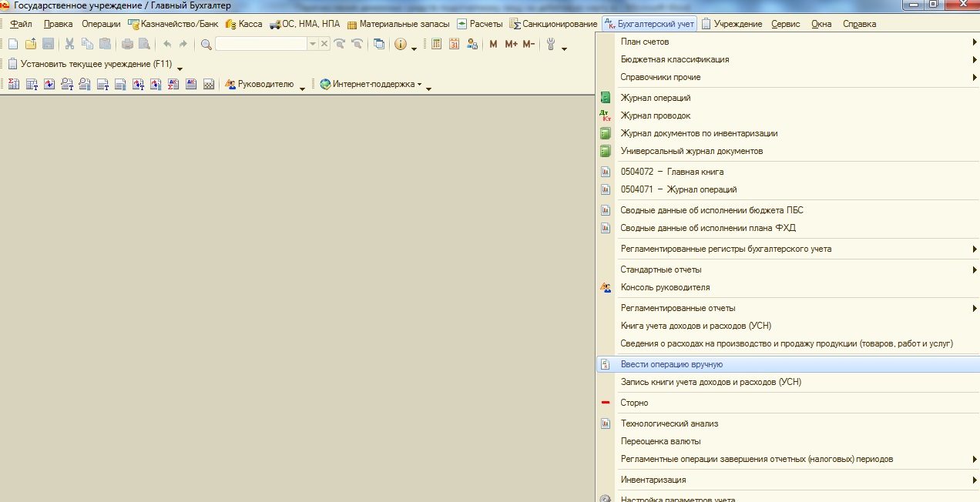Select Ввести операцию вручную menu item
This screenshot has width=980, height=502.
(671, 364)
